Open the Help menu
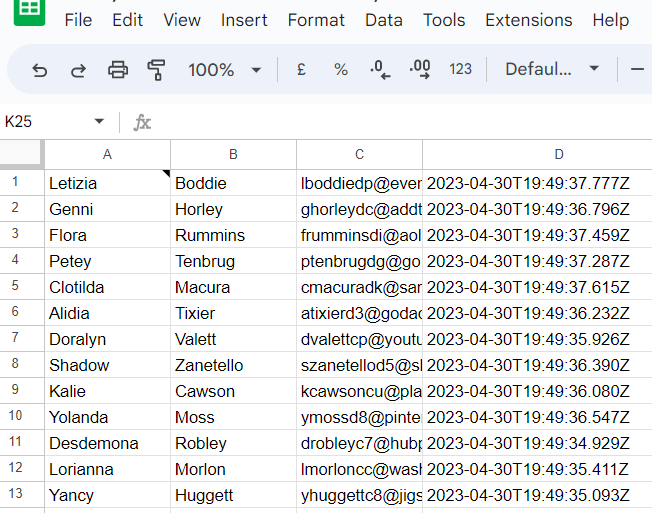 (611, 20)
